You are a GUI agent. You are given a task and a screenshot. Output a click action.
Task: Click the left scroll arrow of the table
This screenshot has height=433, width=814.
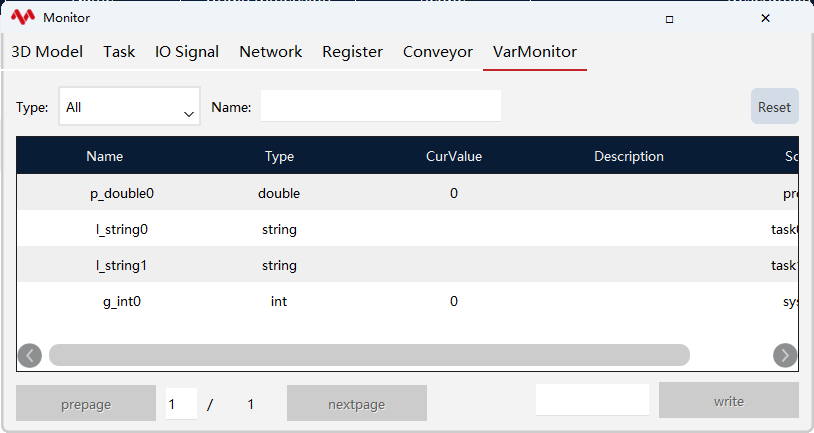(x=30, y=356)
